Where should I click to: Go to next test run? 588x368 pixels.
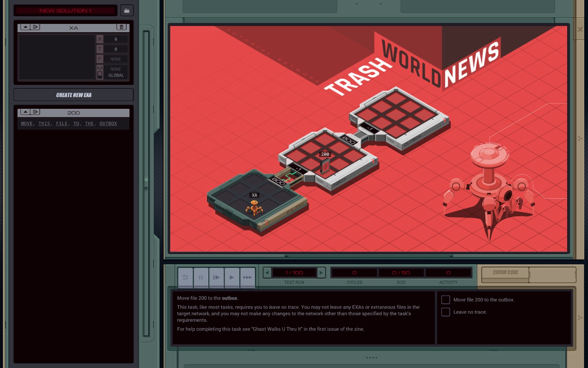(321, 273)
